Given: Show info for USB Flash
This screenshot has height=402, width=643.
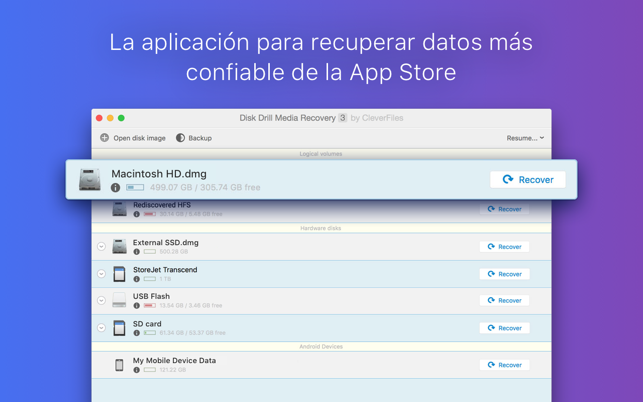Looking at the screenshot, I should click(137, 306).
